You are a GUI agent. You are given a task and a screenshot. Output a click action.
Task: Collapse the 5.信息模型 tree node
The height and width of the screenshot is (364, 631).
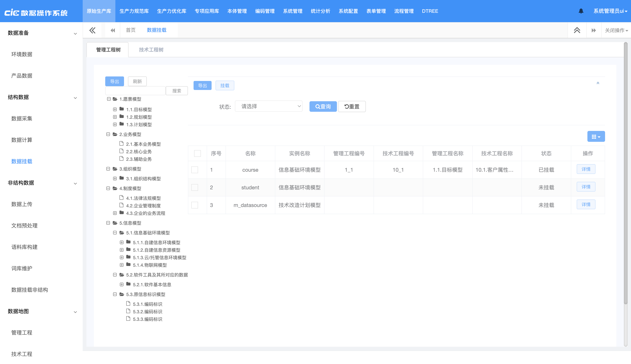pos(108,223)
